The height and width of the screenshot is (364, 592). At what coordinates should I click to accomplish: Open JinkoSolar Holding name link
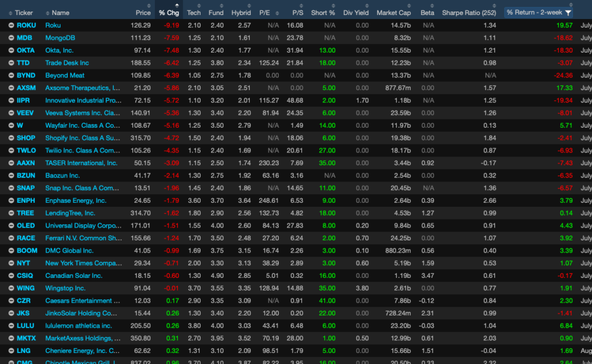coord(81,313)
